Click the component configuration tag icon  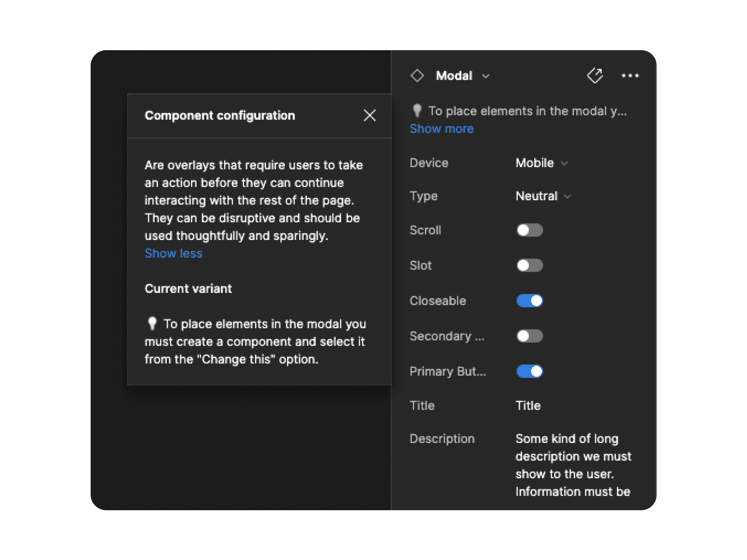click(x=595, y=75)
